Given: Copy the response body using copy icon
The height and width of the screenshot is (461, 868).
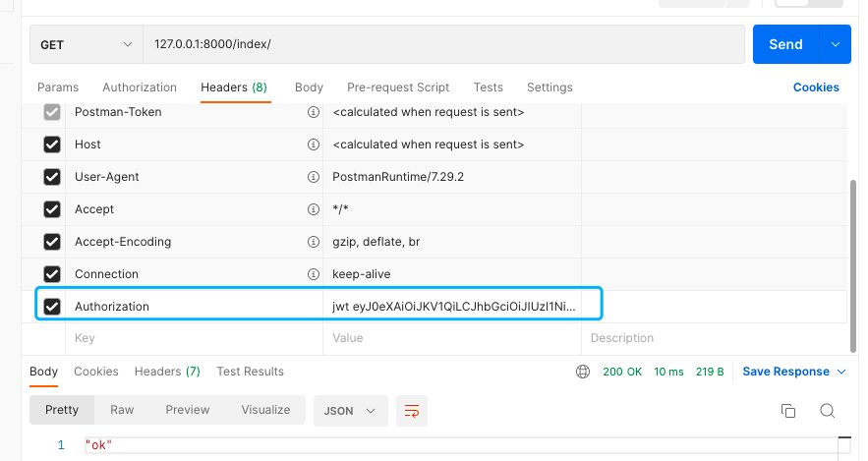Looking at the screenshot, I should tap(787, 410).
